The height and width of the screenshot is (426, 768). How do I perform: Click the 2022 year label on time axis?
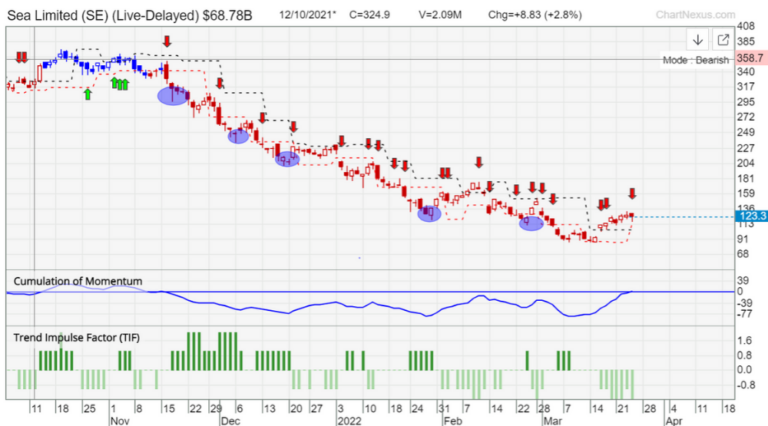350,421
